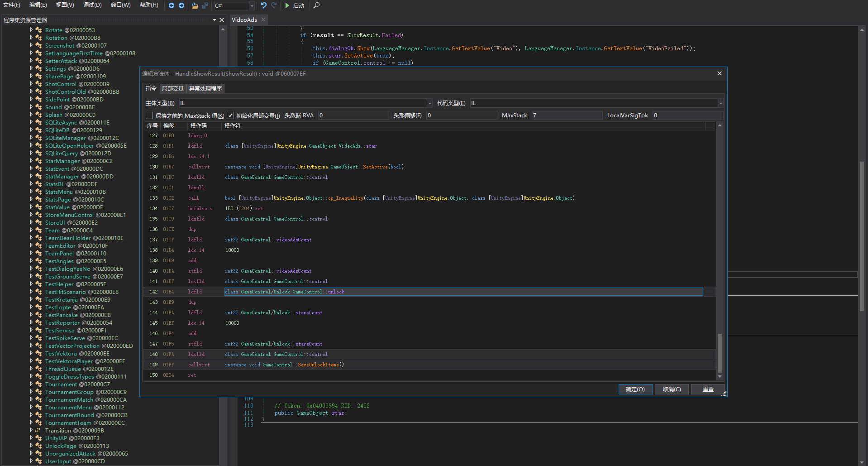This screenshot has height=466, width=868.
Task: Click the class icon beside StarManager
Action: click(38, 161)
